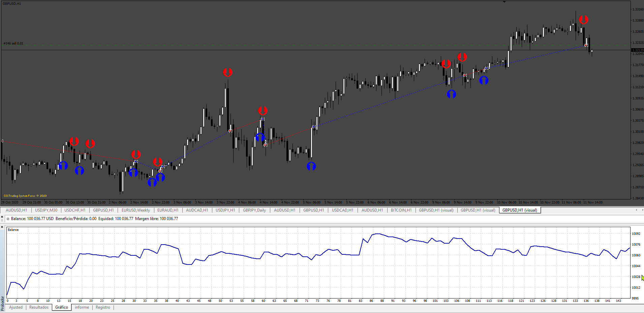644x313 pixels.
Task: Click the chart shift triangle at chart top
Action: tap(504, 2)
